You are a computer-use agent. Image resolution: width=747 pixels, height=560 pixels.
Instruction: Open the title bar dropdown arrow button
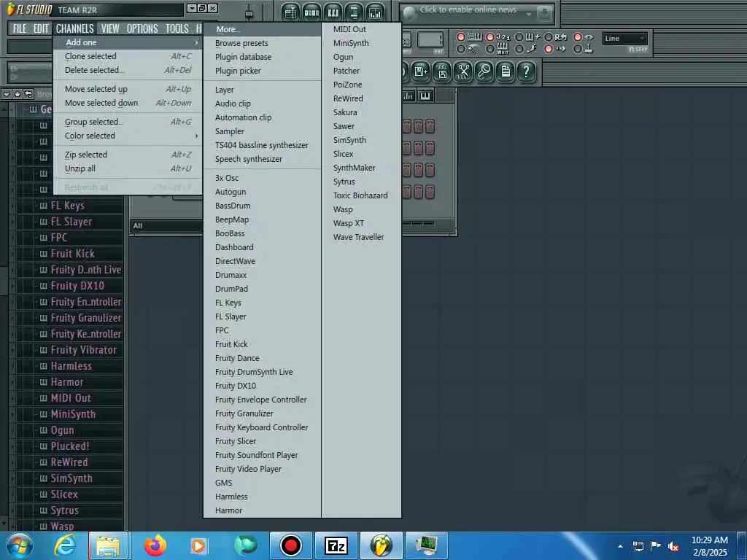pos(192,8)
